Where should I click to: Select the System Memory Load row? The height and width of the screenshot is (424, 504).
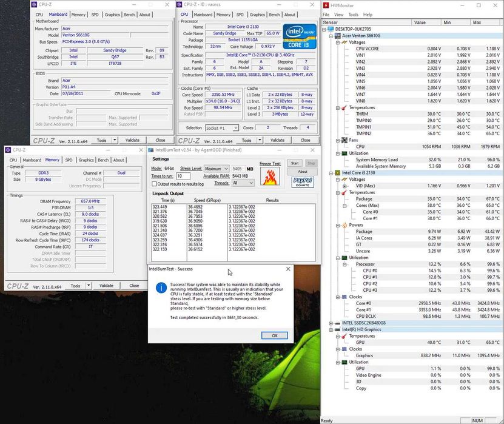428,160
